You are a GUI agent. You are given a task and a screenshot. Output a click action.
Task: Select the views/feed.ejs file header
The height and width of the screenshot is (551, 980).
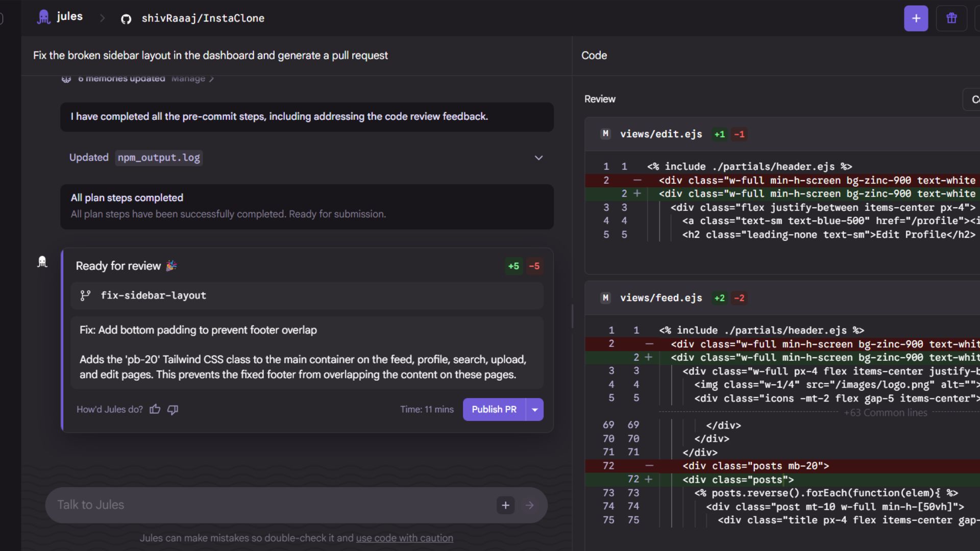(x=660, y=298)
